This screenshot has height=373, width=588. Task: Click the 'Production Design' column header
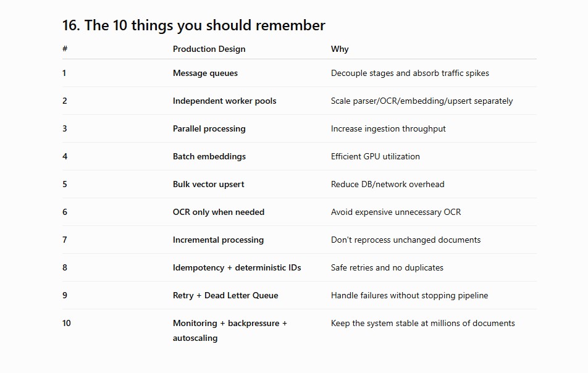tap(209, 49)
